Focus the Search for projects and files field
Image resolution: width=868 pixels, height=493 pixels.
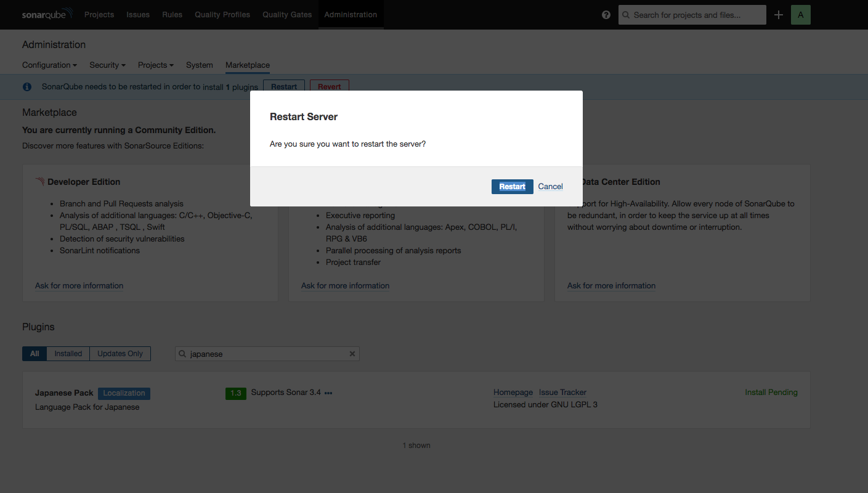692,15
